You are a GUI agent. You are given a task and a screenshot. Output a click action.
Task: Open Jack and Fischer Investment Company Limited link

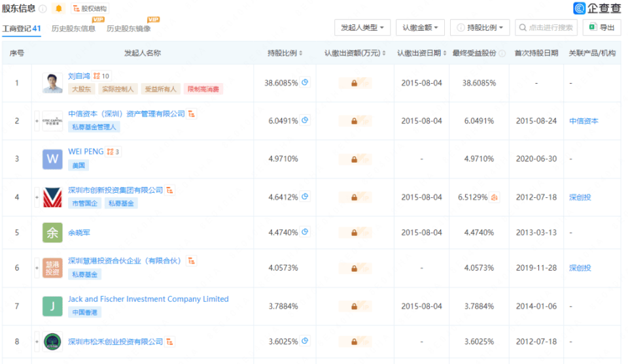click(148, 299)
